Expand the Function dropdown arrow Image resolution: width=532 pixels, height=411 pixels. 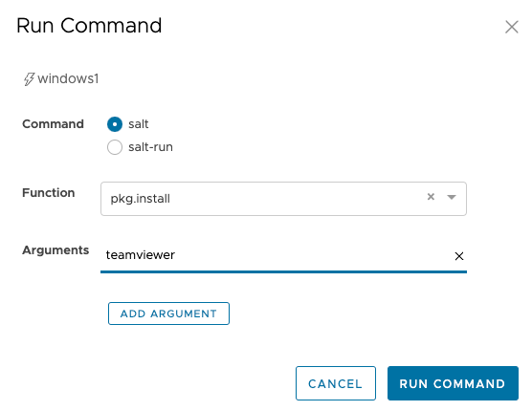pyautogui.click(x=452, y=197)
